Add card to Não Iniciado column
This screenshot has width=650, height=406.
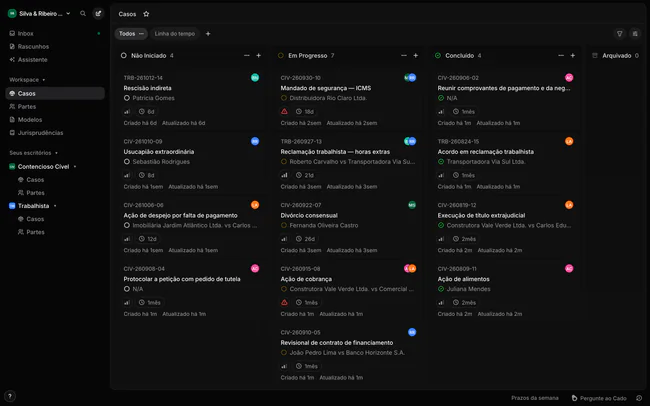coord(258,56)
